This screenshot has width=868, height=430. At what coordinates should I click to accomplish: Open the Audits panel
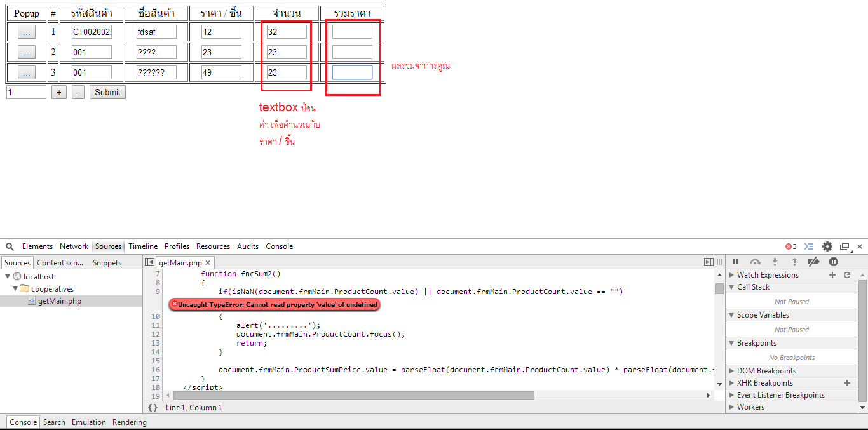[248, 246]
